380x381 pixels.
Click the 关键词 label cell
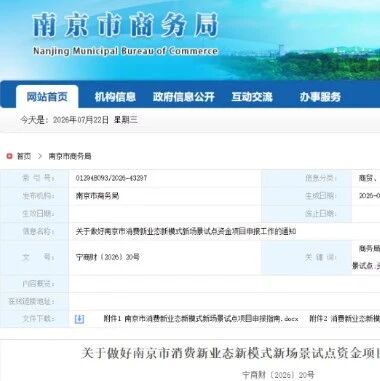307,257
